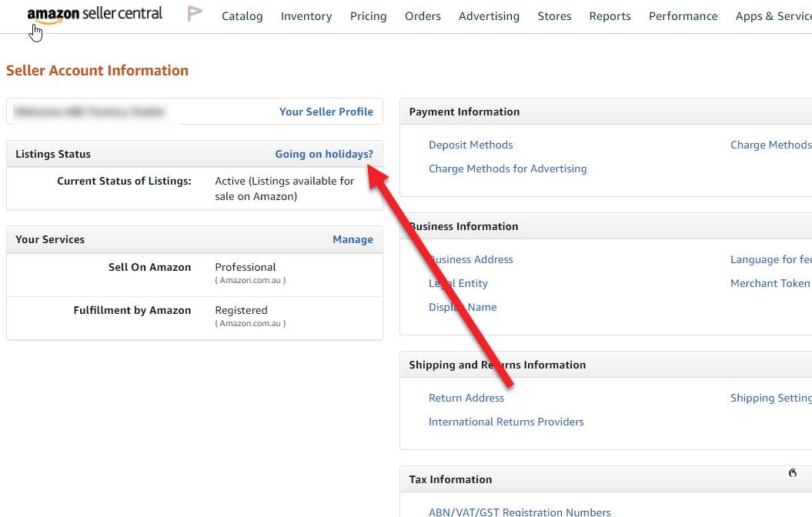Viewport: 812px width, 517px height.
Task: Click the Fulfillment by Amazon label
Action: pos(132,310)
